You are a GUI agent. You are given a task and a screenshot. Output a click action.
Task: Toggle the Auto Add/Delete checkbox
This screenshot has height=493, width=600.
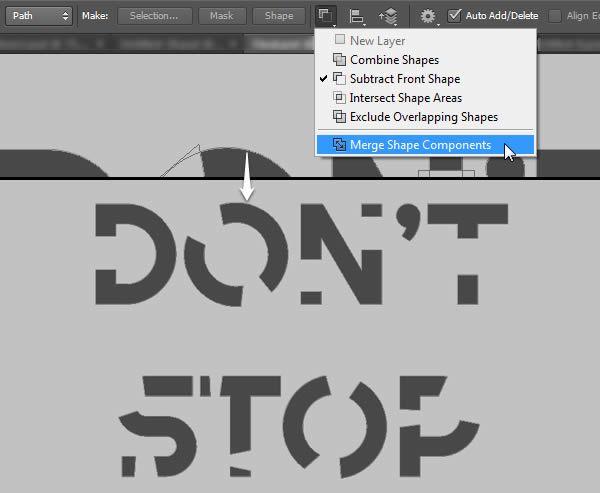pyautogui.click(x=454, y=16)
